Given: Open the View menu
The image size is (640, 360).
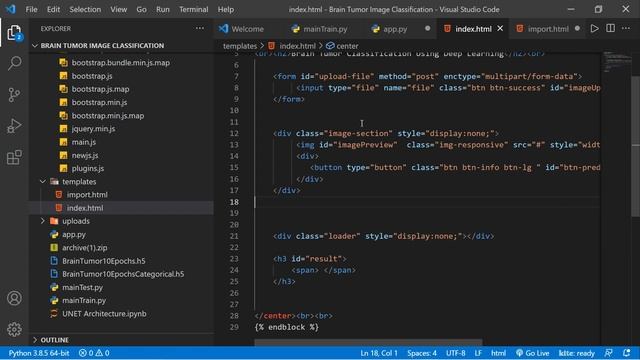Looking at the screenshot, I should (x=118, y=9).
